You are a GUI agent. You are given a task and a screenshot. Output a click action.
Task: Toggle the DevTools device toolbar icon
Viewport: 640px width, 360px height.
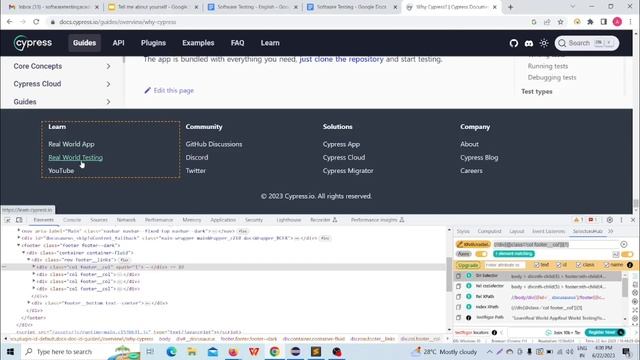(19, 220)
